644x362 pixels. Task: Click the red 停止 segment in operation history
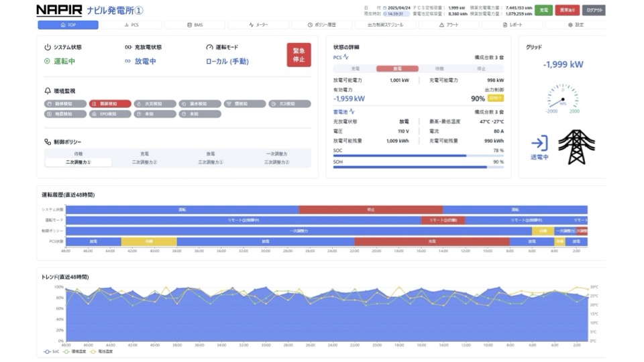[x=370, y=210]
